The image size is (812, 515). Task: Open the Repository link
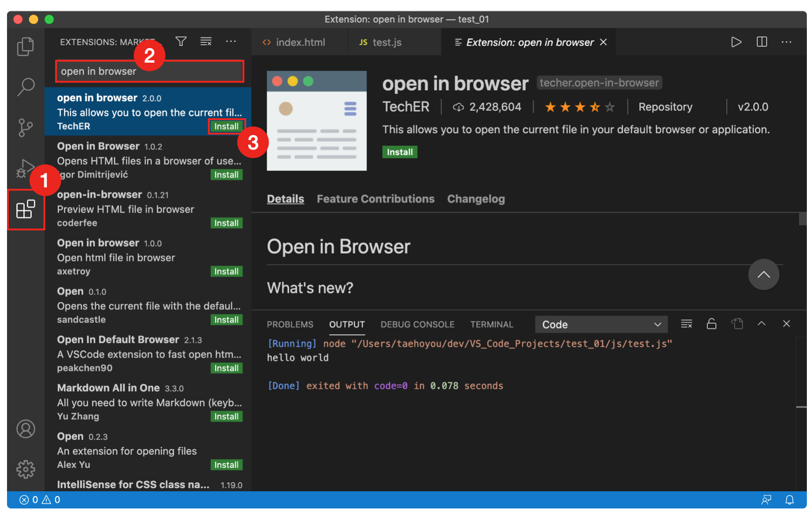coord(665,107)
